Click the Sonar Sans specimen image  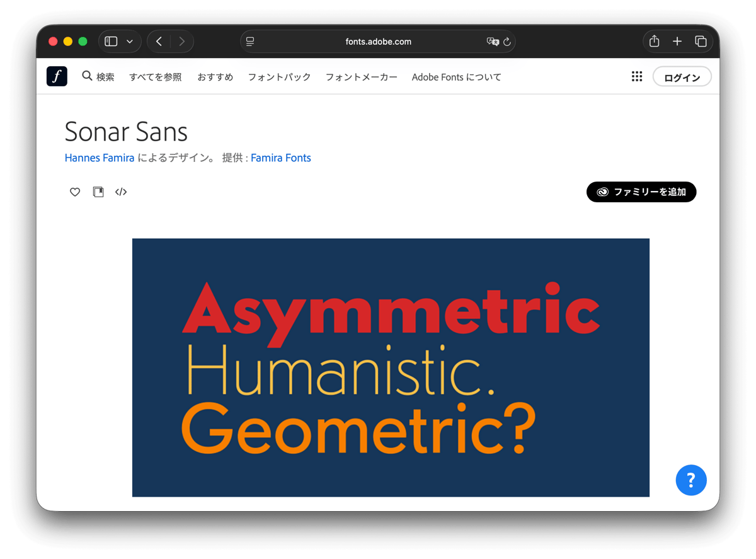(x=391, y=367)
